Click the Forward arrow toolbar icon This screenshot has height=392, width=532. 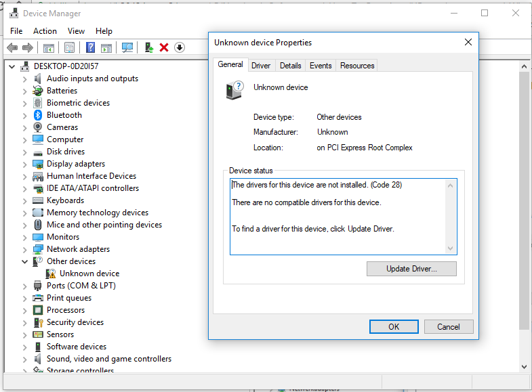[x=28, y=48]
